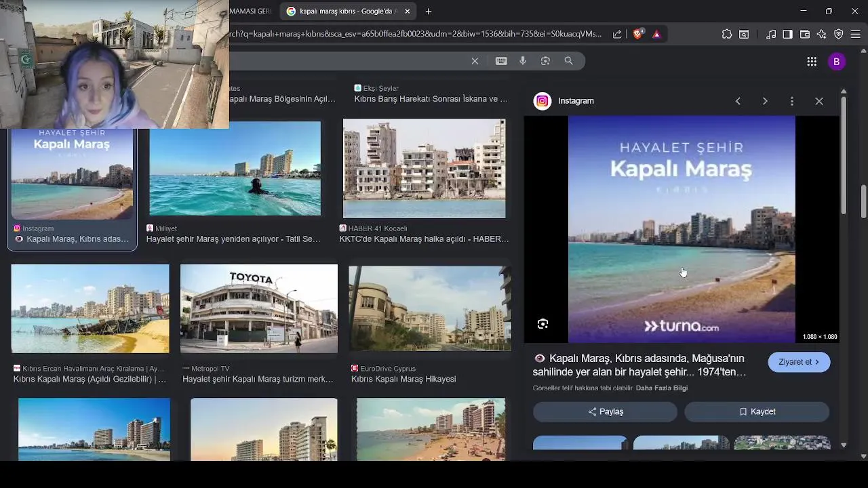Open the Google account avatar B

click(836, 62)
